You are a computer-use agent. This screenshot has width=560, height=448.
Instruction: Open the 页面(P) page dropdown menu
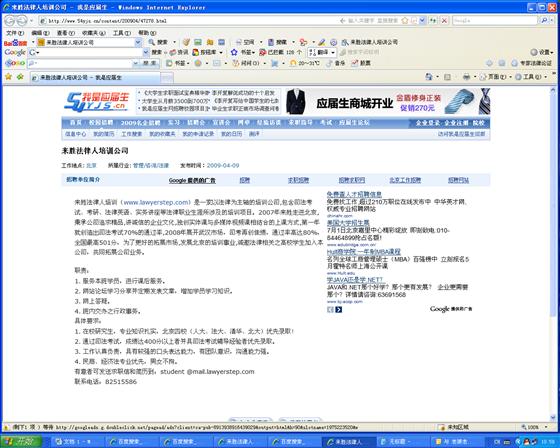493,77
